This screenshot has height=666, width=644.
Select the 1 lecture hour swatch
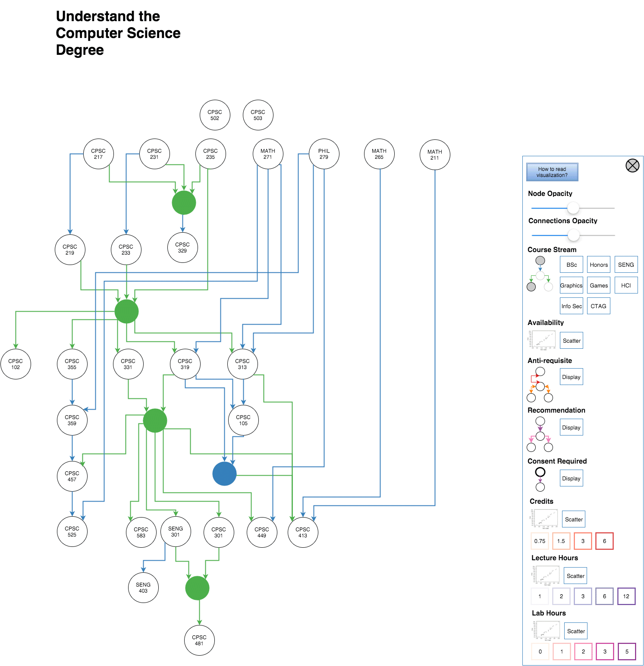[540, 596]
